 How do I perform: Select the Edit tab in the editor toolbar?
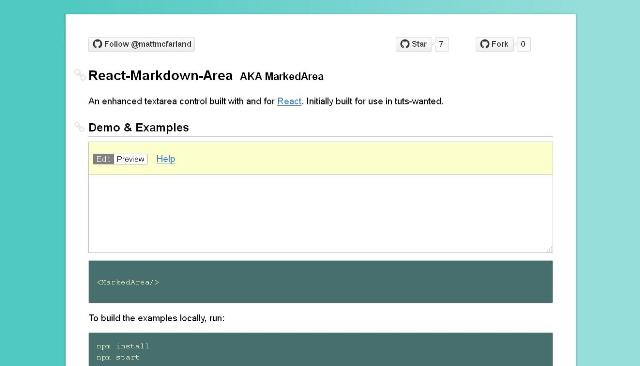click(x=103, y=159)
